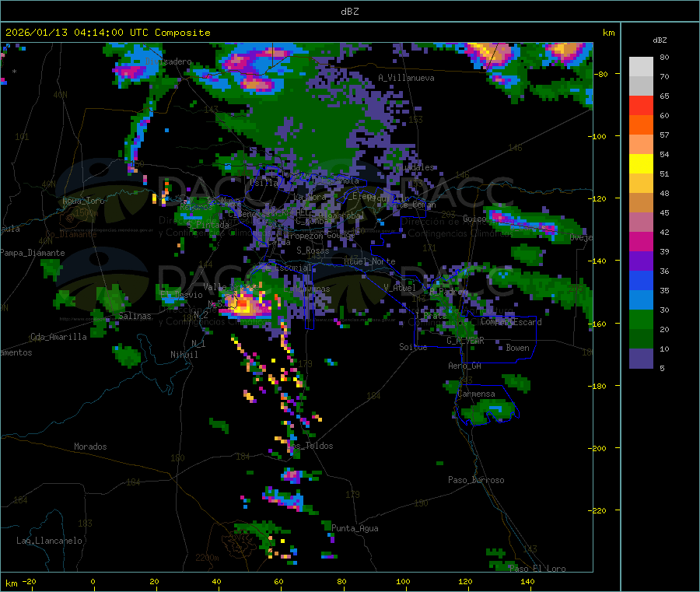Image resolution: width=700 pixels, height=592 pixels.
Task: Click the Pampa_Diamante place label
Action: [x=33, y=253]
